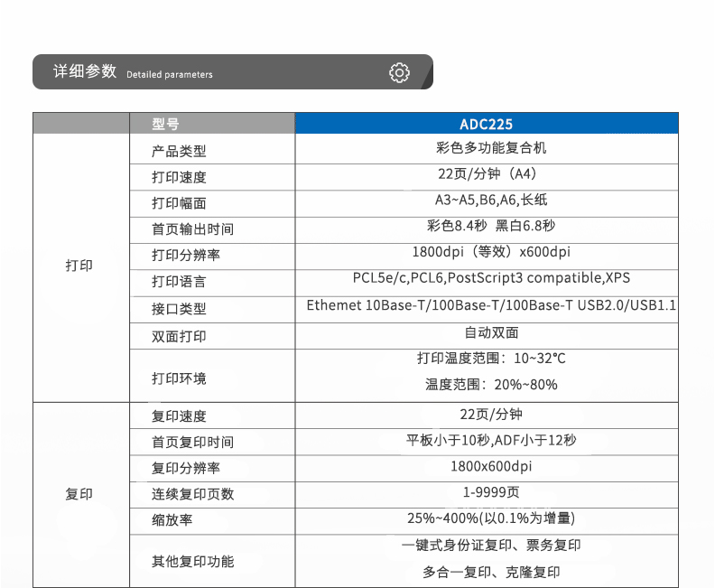Click the 1800dpi（等效）x600dpi value

pos(491,252)
